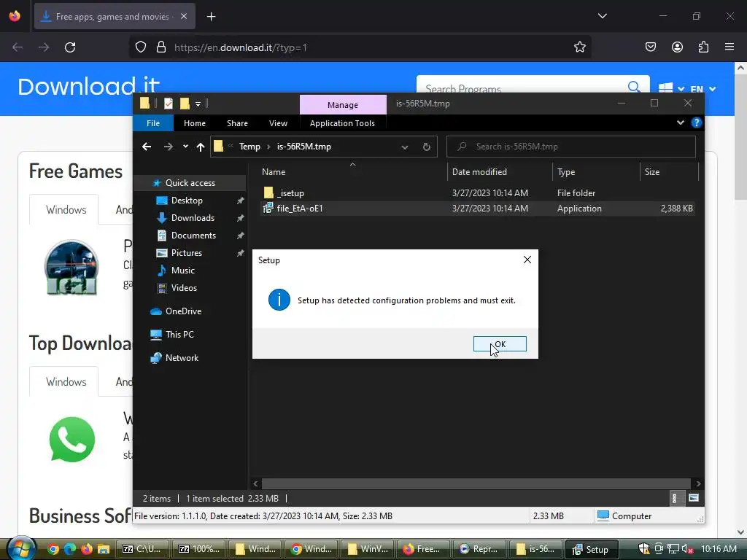The image size is (747, 560).
Task: Click OK in the Setup dialog
Action: (500, 344)
